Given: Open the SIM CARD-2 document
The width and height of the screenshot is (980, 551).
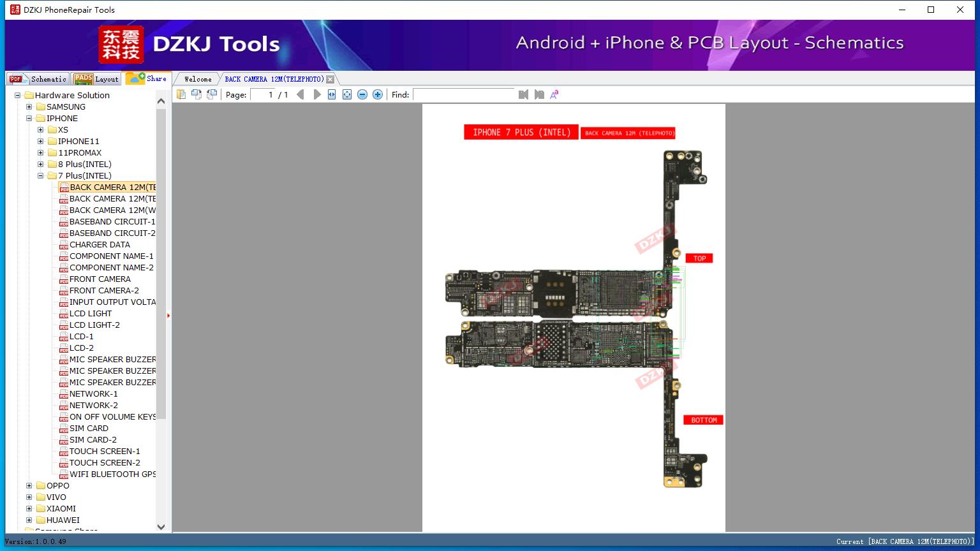Looking at the screenshot, I should 93,439.
